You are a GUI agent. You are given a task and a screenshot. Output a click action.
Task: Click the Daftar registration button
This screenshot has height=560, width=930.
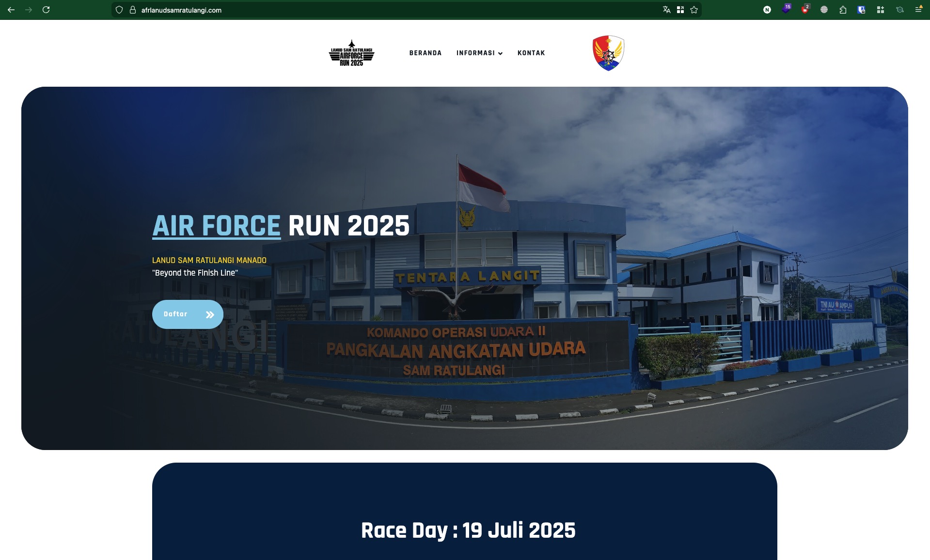(x=188, y=314)
